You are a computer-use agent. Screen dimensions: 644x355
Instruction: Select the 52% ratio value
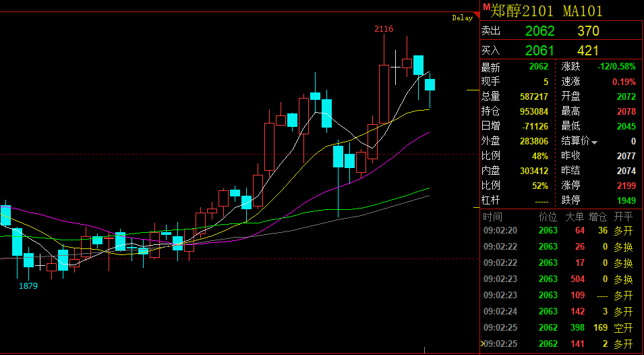(x=539, y=186)
